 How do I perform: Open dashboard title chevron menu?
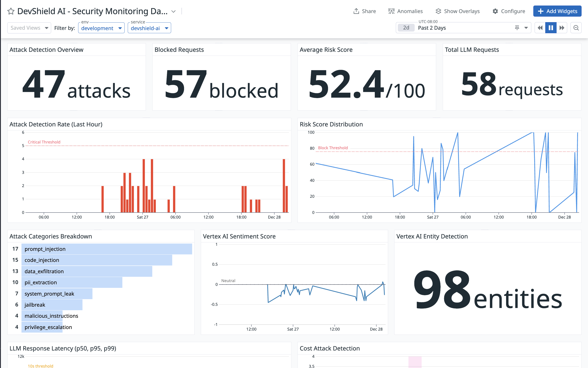[x=174, y=12]
